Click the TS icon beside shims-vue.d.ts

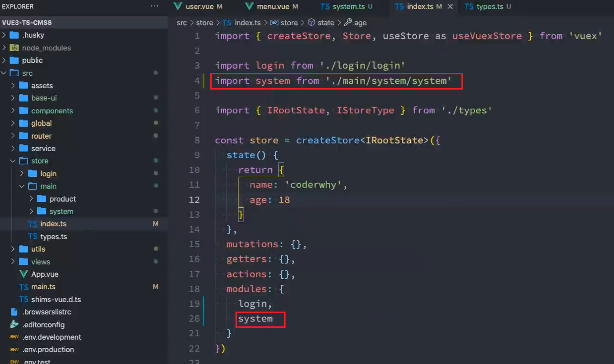[x=23, y=300]
